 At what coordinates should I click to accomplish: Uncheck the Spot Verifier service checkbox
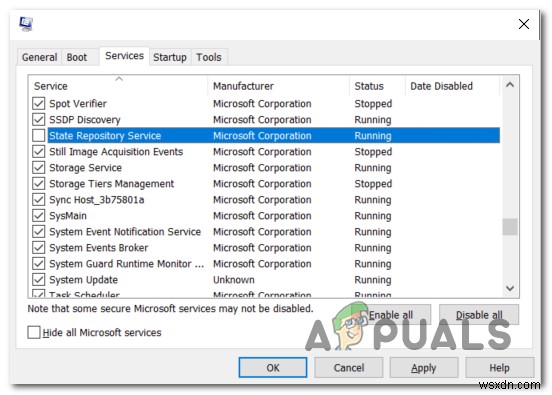tap(38, 104)
